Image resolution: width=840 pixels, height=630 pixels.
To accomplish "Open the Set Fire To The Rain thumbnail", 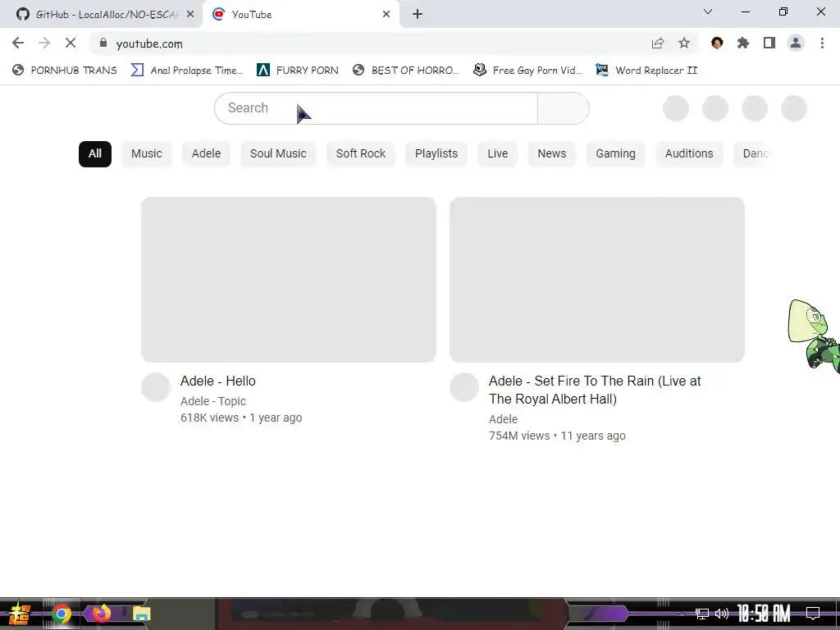I will [x=597, y=280].
